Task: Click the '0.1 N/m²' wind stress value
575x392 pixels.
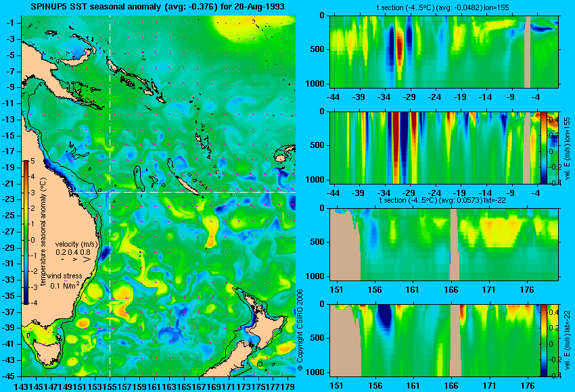Action: [x=65, y=285]
